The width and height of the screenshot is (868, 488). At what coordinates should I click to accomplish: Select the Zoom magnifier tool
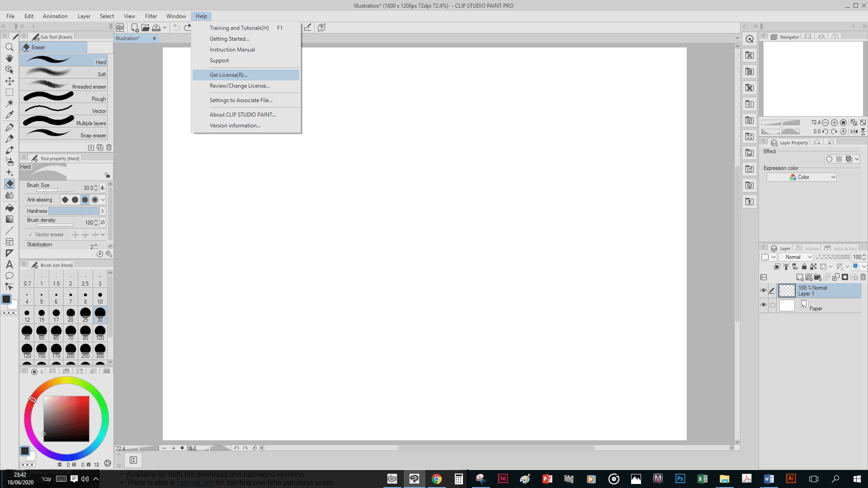9,47
